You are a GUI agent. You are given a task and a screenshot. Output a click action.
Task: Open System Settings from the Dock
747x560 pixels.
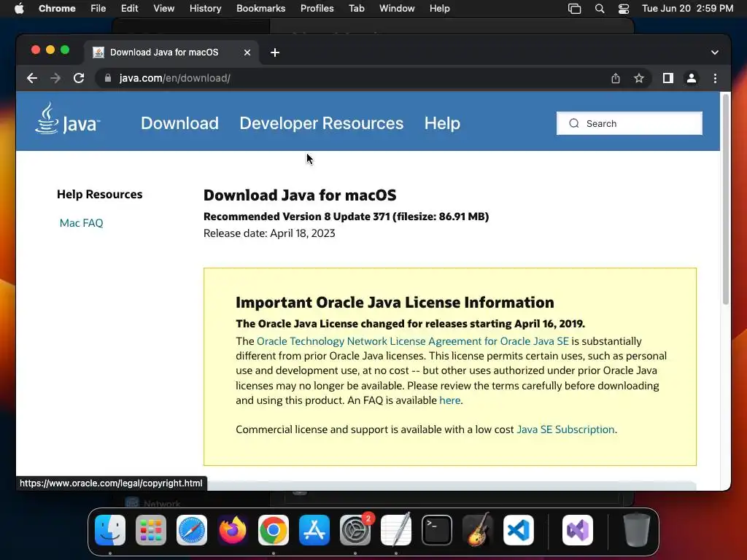coord(355,530)
